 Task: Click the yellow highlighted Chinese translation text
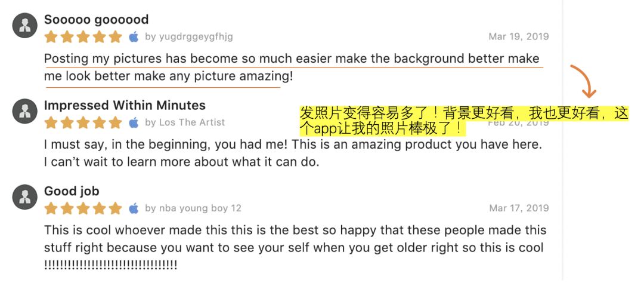click(x=463, y=121)
